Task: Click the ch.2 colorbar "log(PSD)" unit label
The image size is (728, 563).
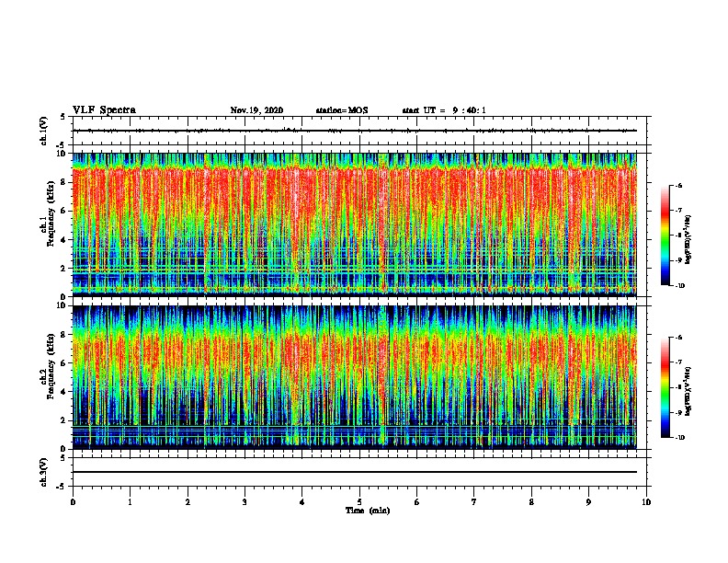Action: (688, 391)
